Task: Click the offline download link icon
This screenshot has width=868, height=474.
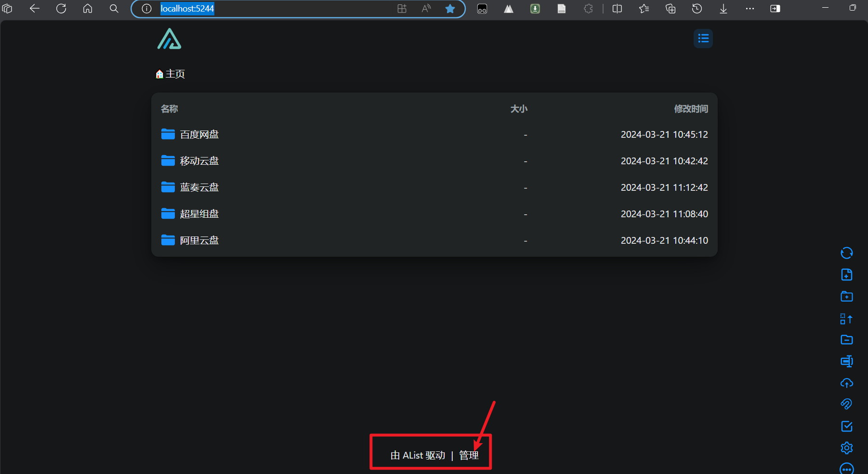Action: (847, 404)
